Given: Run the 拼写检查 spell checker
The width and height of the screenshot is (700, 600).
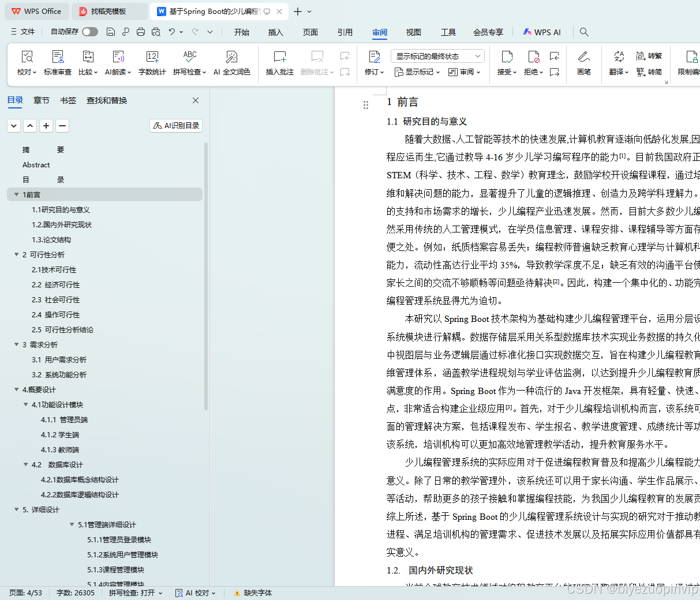Looking at the screenshot, I should pyautogui.click(x=186, y=63).
